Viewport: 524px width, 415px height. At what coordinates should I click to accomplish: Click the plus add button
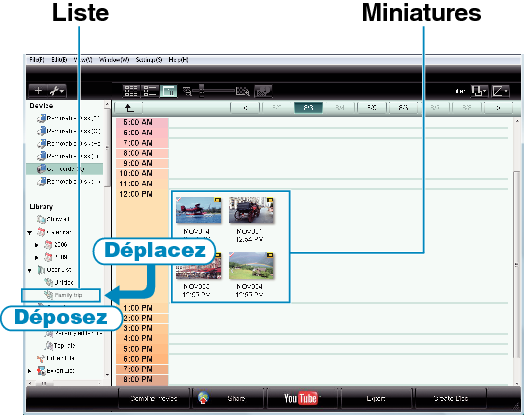pos(38,91)
